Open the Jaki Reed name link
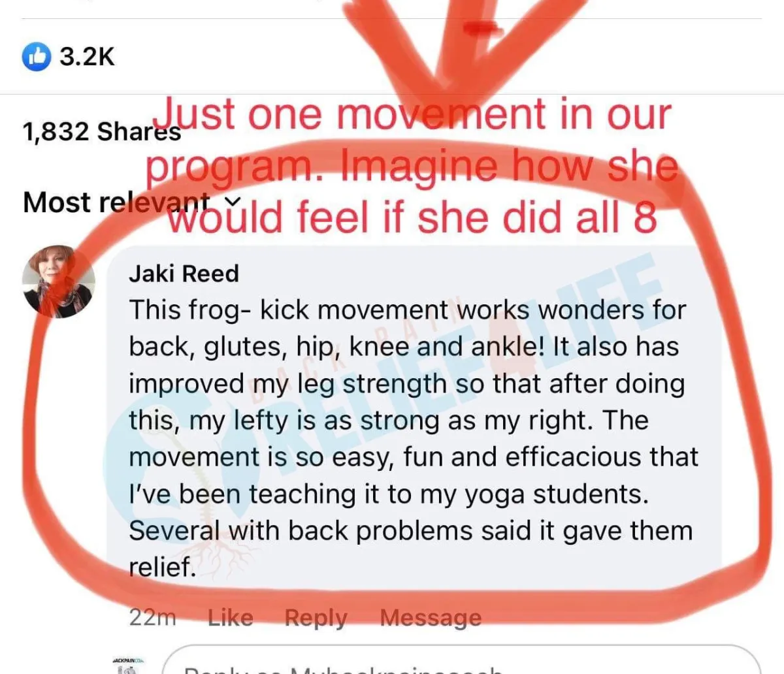Screen dimensions: 784x674 [184, 273]
